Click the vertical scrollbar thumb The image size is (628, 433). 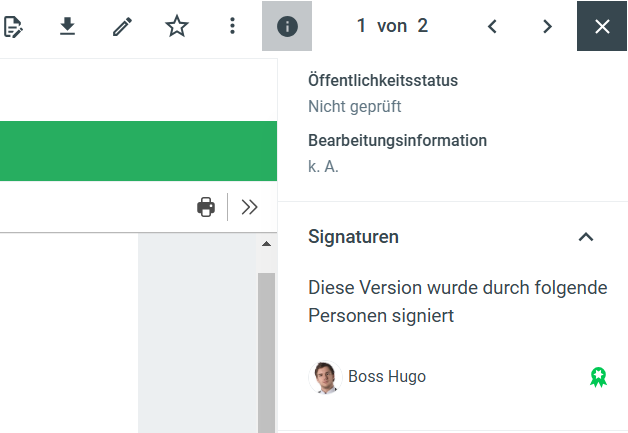point(266,340)
